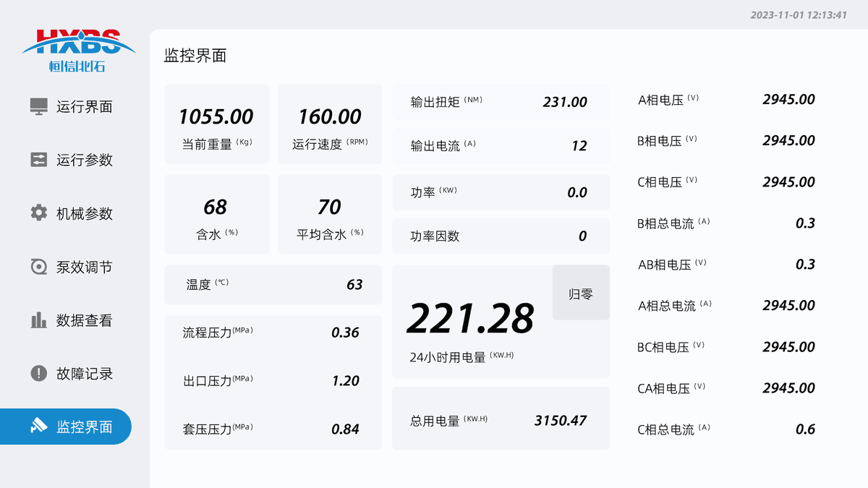Screen dimensions: 868x488
Task: Click the bar chart icon beside 数据查看
Action: tap(38, 320)
